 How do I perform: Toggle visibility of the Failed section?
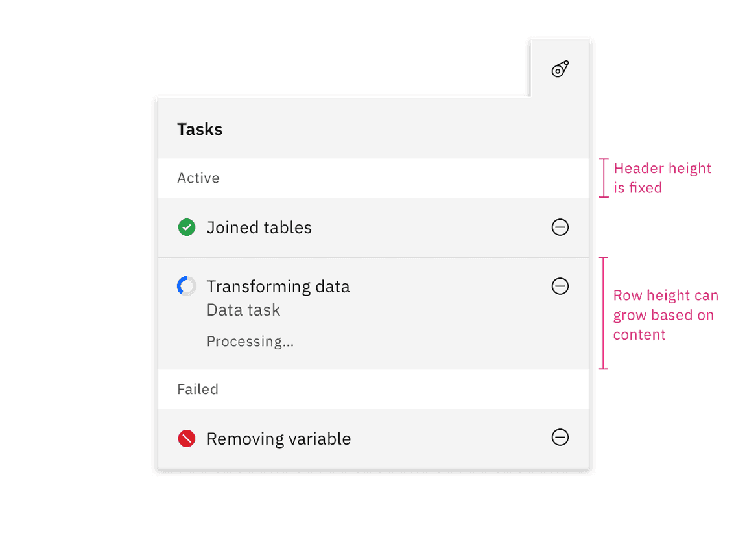[198, 389]
